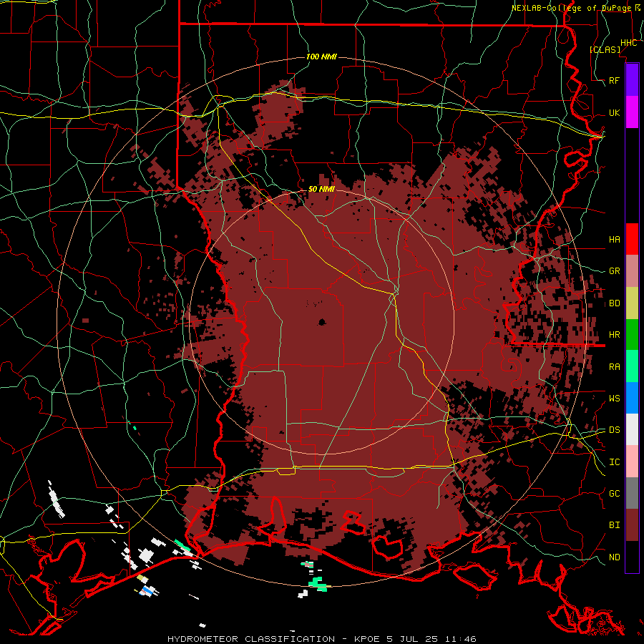Pick the dark green HR legend swatch

coord(632,334)
